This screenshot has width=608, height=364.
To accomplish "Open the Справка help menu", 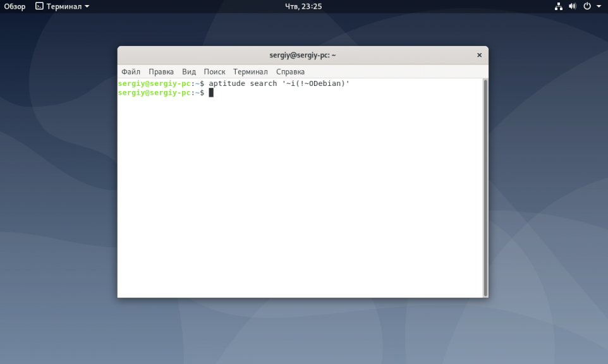I will pyautogui.click(x=290, y=72).
